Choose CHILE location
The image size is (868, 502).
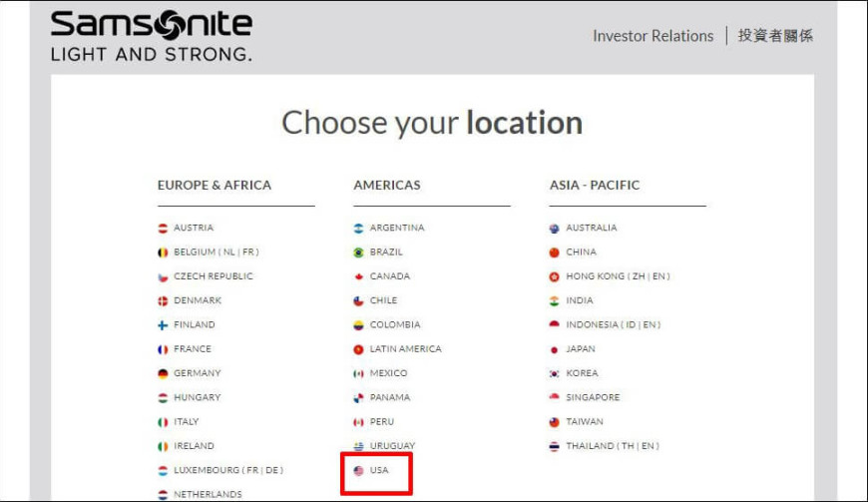click(x=384, y=300)
